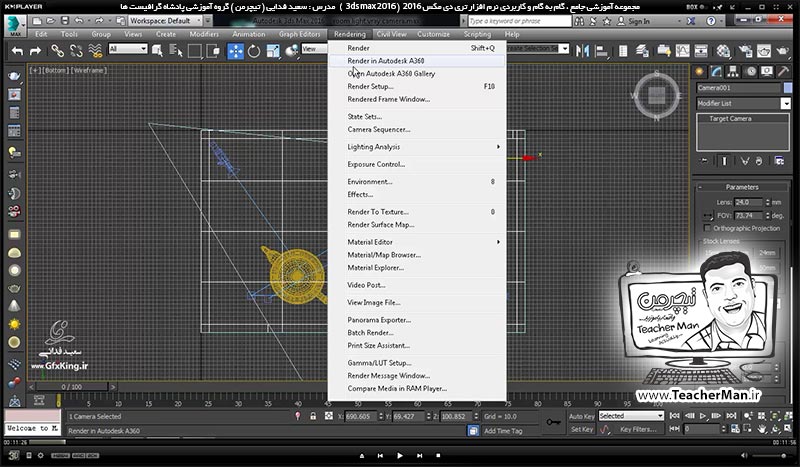The image size is (800, 467).
Task: Click the KMPlayer play button
Action: (x=399, y=455)
